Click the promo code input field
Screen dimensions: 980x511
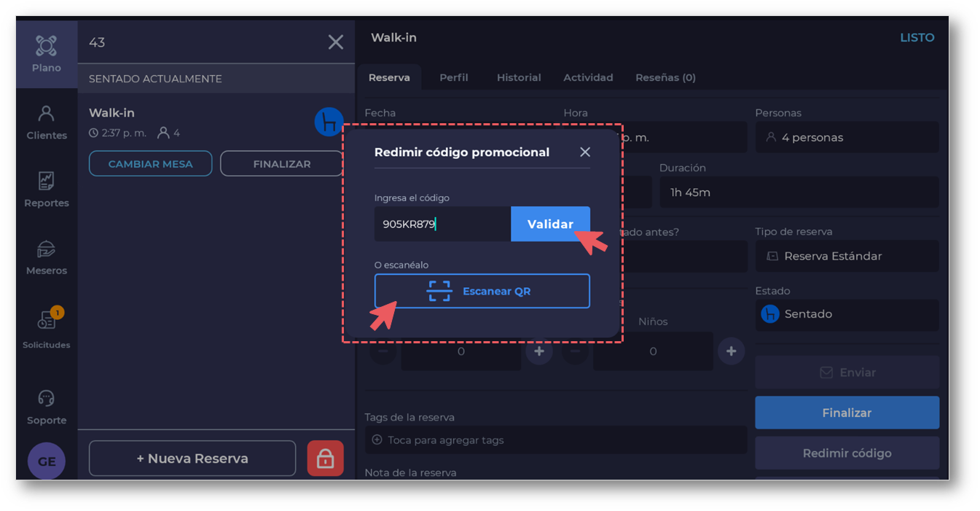coord(442,224)
